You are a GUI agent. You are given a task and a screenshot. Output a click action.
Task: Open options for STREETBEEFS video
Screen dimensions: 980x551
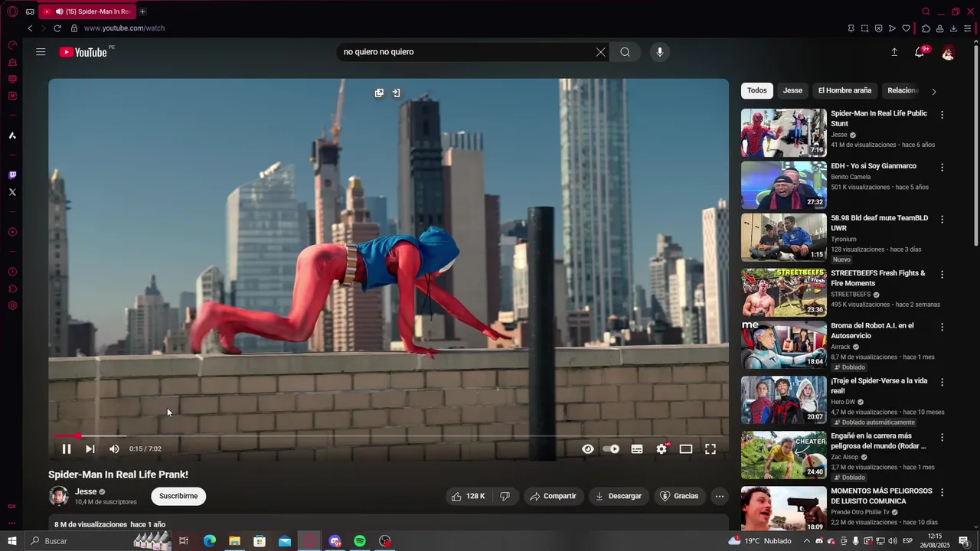coord(942,274)
